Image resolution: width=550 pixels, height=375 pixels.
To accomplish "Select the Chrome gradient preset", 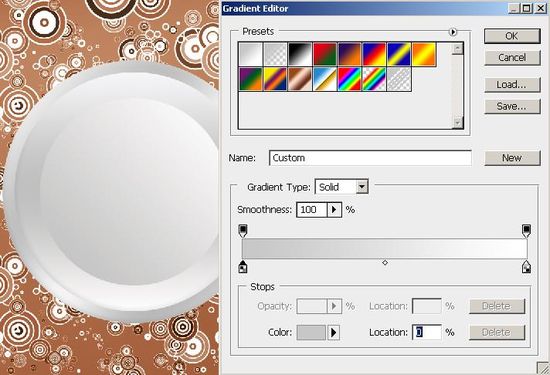I will [x=325, y=79].
